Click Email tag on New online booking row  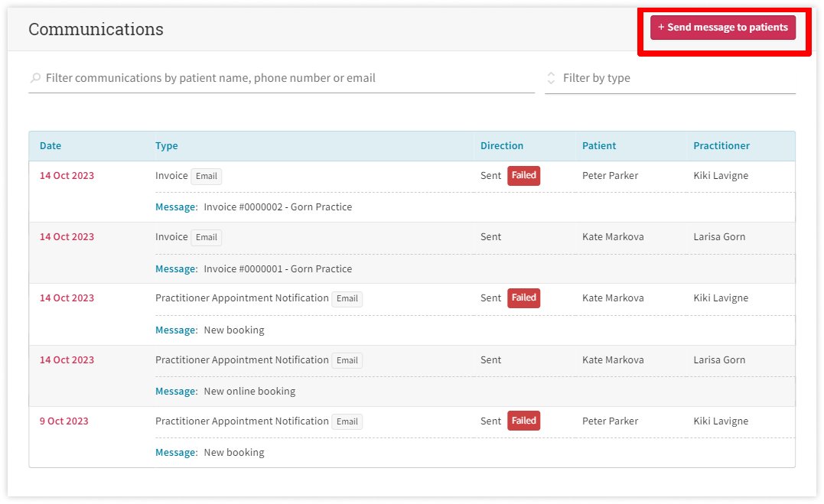tap(347, 360)
